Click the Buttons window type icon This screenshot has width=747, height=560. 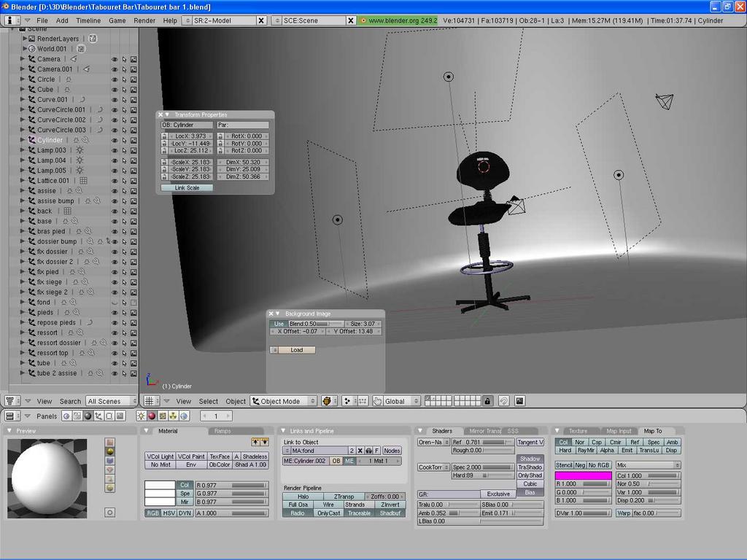click(x=12, y=416)
